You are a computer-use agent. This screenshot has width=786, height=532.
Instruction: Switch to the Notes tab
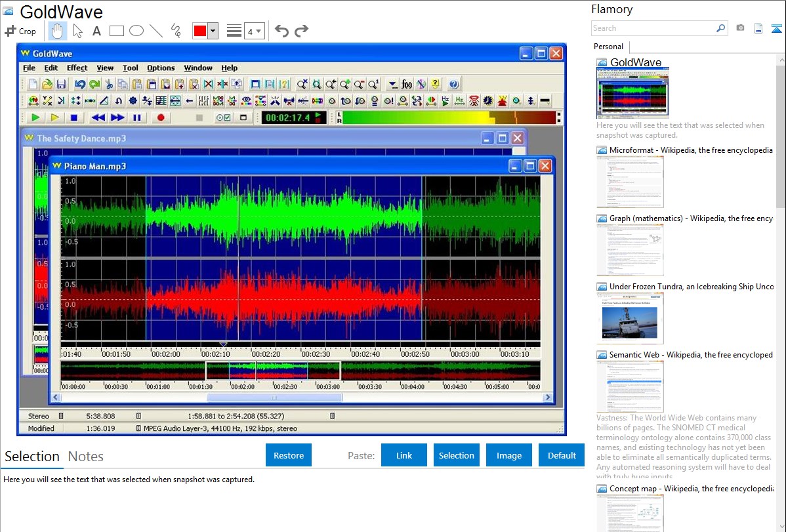tap(86, 457)
